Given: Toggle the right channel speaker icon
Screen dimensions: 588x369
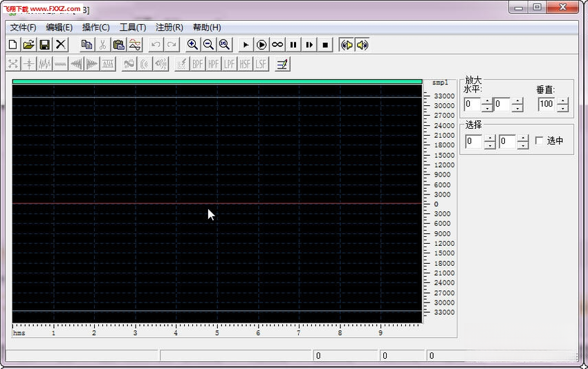Looking at the screenshot, I should 362,45.
